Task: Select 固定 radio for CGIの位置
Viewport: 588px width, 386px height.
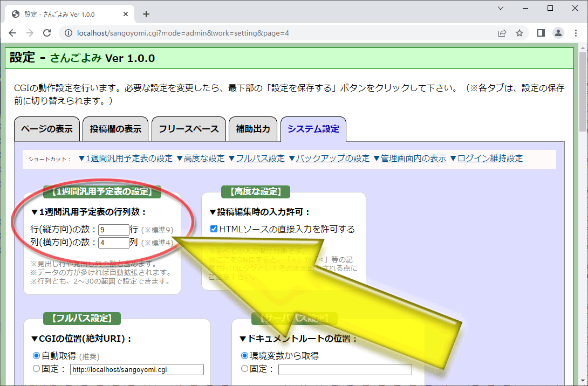Action: pyautogui.click(x=36, y=369)
